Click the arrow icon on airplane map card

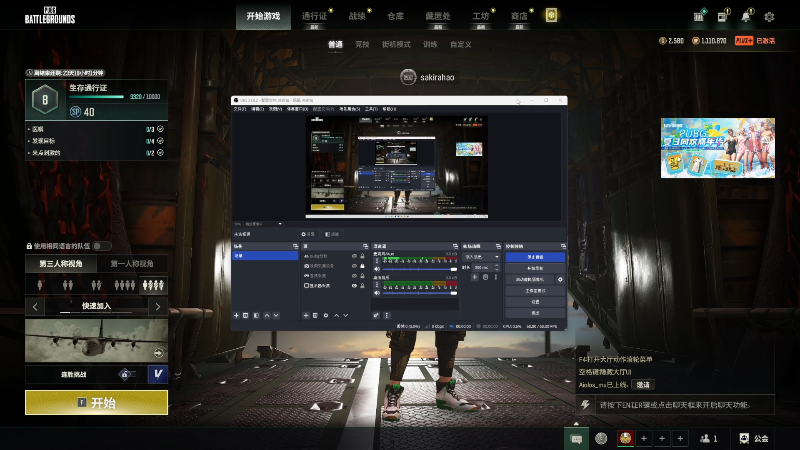159,353
